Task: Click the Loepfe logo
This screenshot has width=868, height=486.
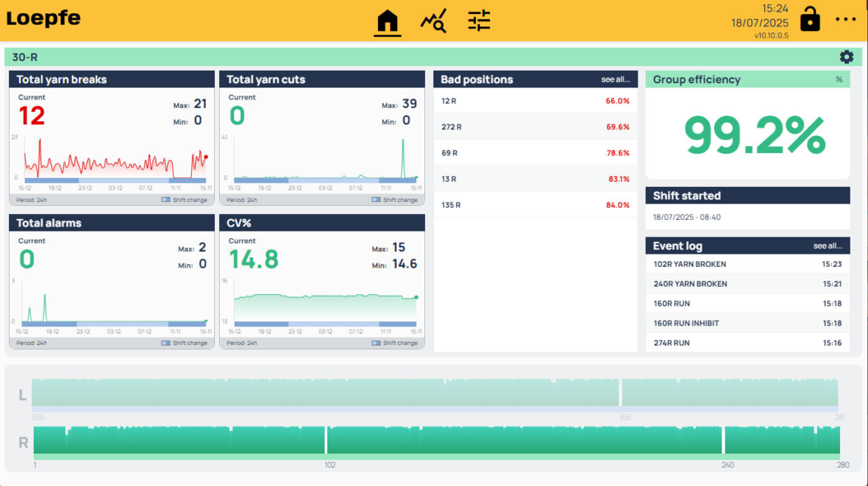Action: (43, 18)
